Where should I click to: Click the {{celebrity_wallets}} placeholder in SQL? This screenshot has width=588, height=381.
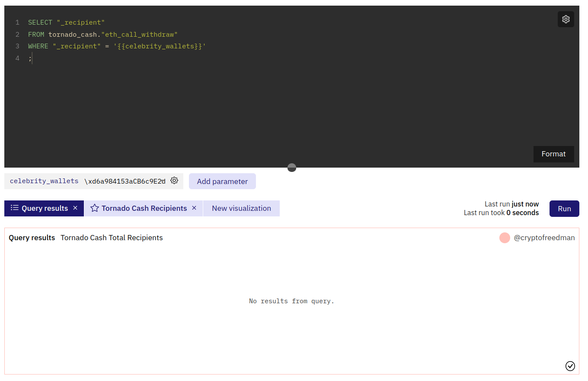(x=160, y=46)
